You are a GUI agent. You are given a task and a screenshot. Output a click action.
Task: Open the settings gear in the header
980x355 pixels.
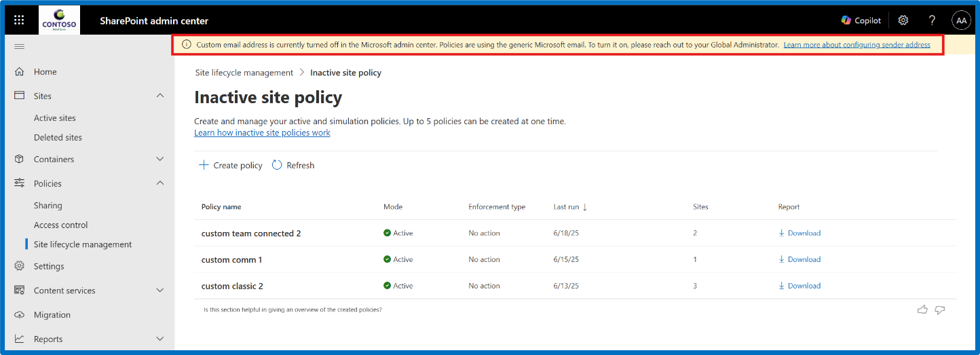coord(903,20)
